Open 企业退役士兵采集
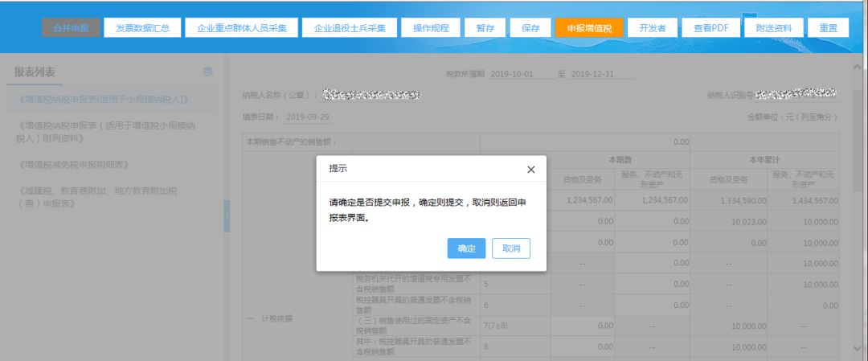The image size is (868, 361). pyautogui.click(x=350, y=27)
